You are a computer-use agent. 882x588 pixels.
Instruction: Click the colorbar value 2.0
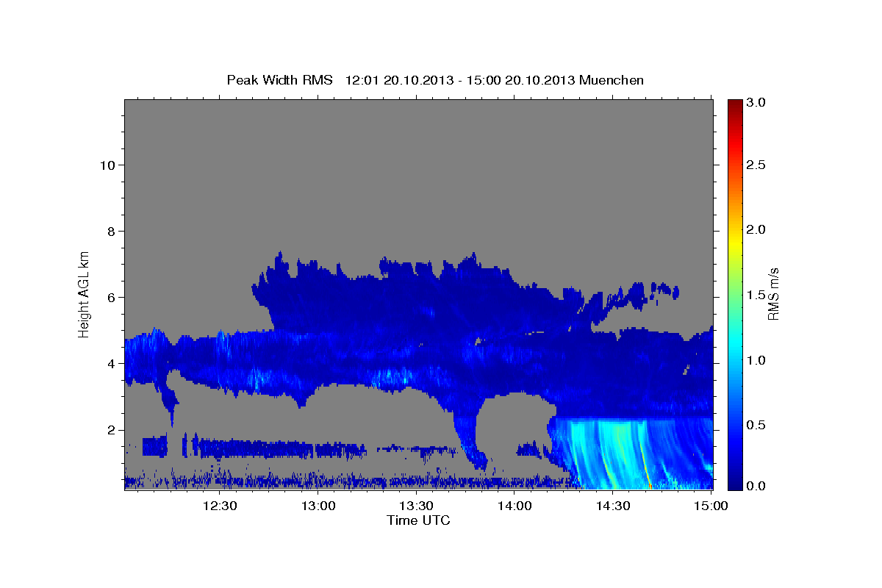tap(757, 229)
